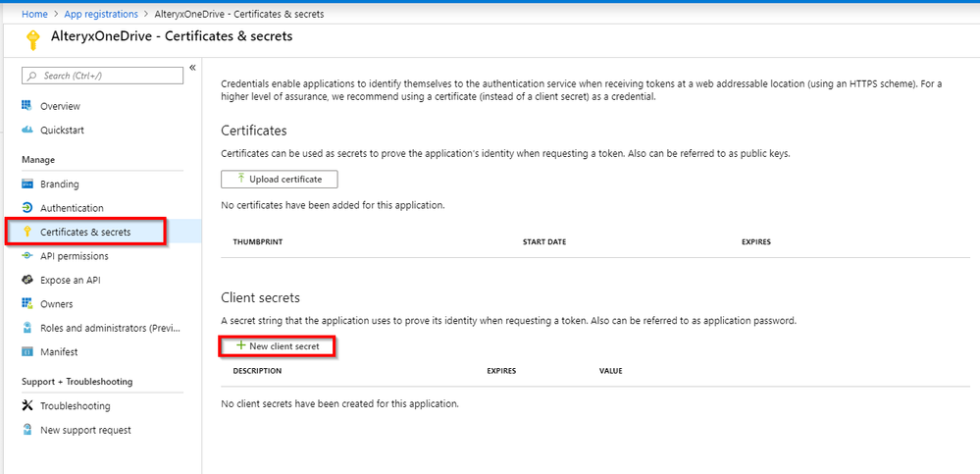
Task: Click the certificates EXPIRES column header
Action: [756, 242]
